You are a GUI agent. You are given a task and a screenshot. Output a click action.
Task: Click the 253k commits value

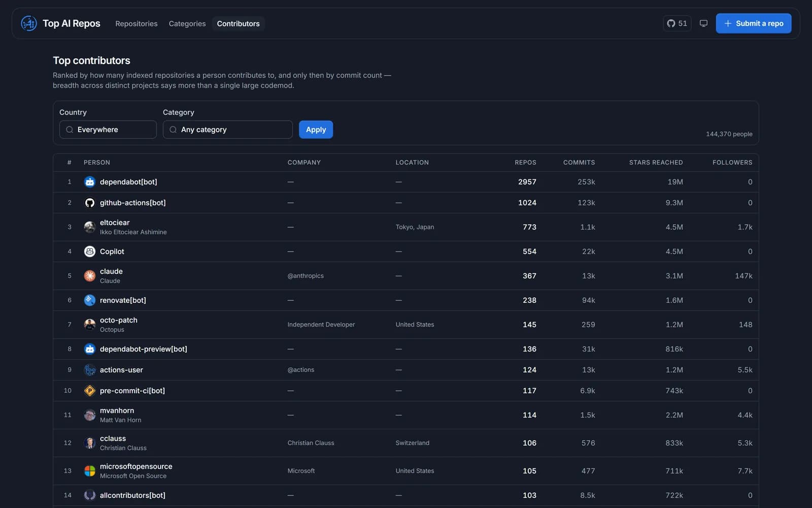[586, 182]
